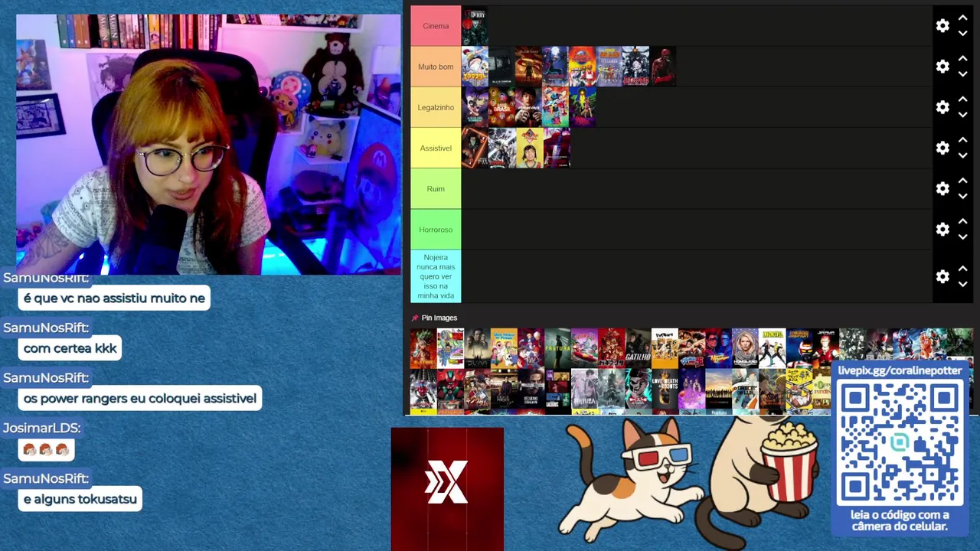Screen dimensions: 980x551
Task: Pick the Invincible yellow poster in pool
Action: tap(772, 348)
